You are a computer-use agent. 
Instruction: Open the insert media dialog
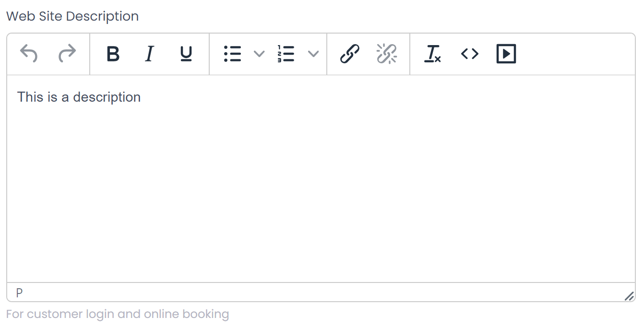[x=506, y=54]
